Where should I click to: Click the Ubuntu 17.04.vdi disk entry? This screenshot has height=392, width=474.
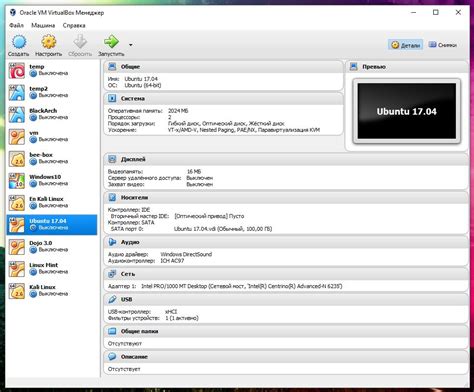click(x=223, y=229)
